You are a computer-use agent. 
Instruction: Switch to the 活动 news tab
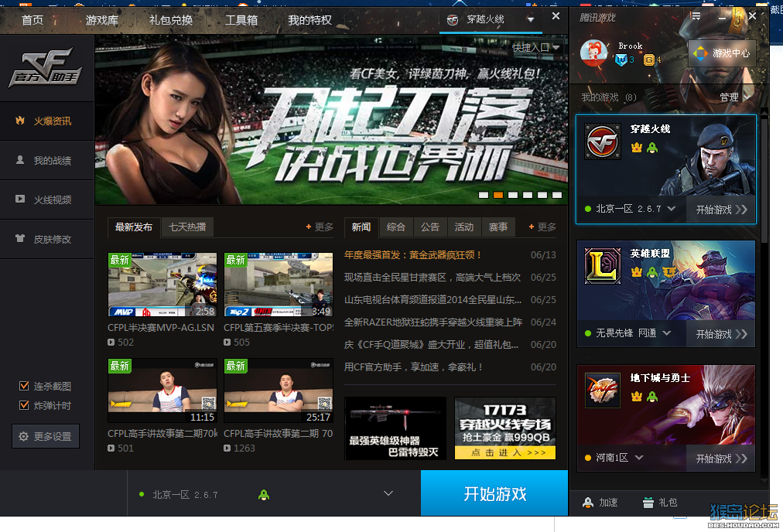pyautogui.click(x=464, y=227)
